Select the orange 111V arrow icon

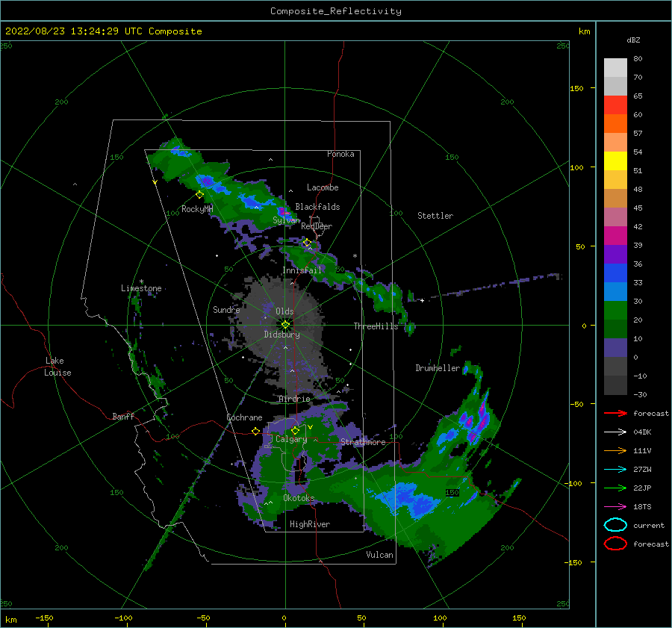pyautogui.click(x=615, y=450)
